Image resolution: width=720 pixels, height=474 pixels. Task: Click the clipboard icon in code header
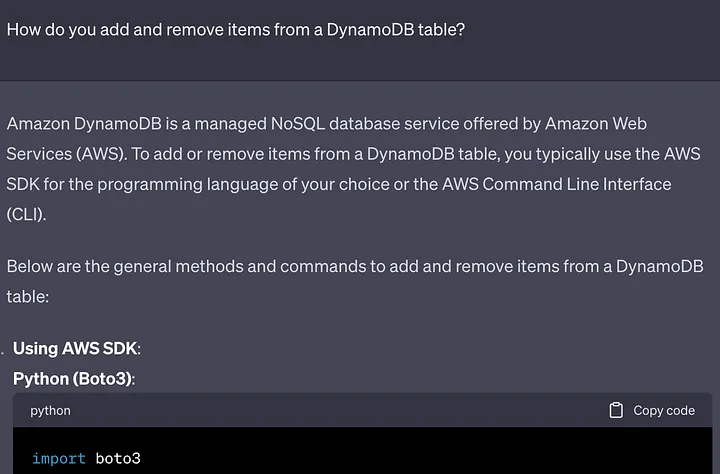(616, 410)
